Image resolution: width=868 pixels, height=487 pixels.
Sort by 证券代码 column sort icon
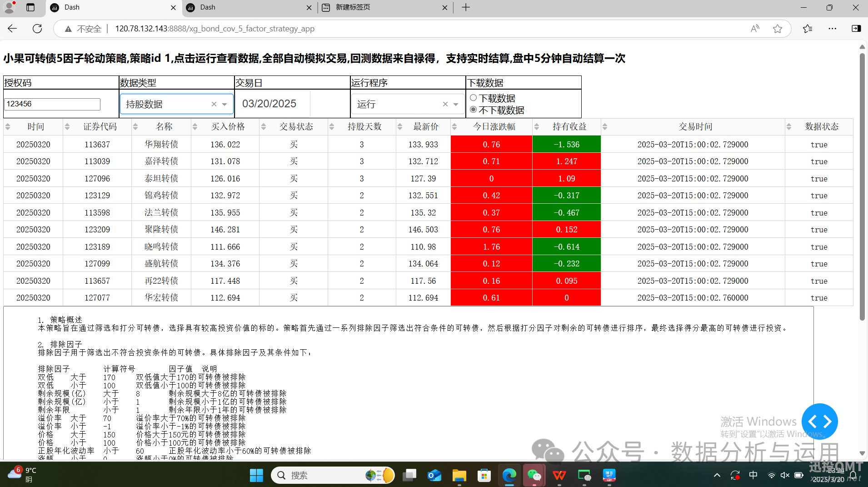coord(67,127)
